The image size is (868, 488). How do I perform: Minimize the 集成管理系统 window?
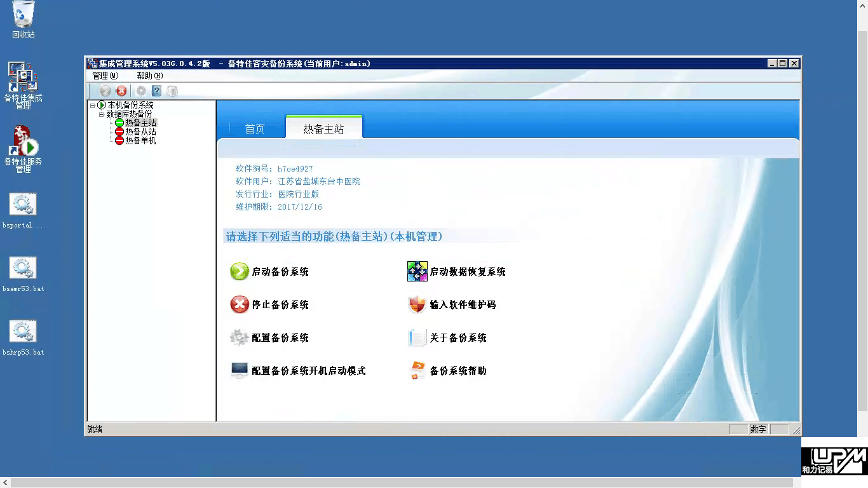tap(772, 64)
